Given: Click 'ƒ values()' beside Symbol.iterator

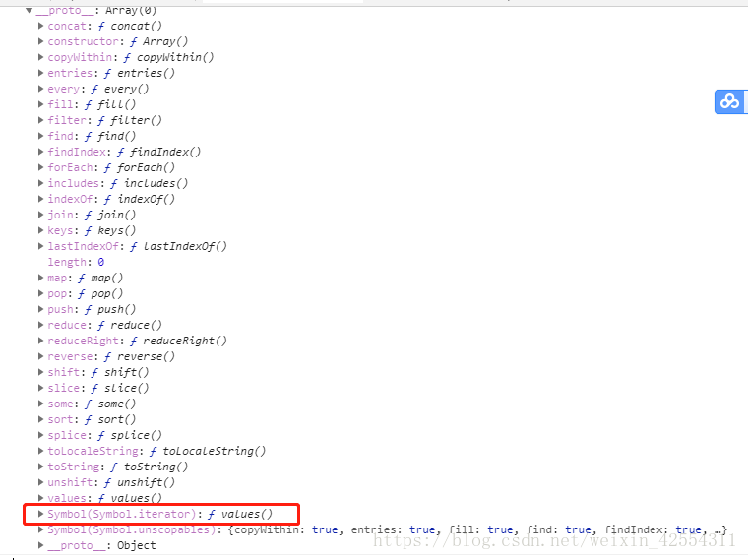Looking at the screenshot, I should tap(240, 514).
